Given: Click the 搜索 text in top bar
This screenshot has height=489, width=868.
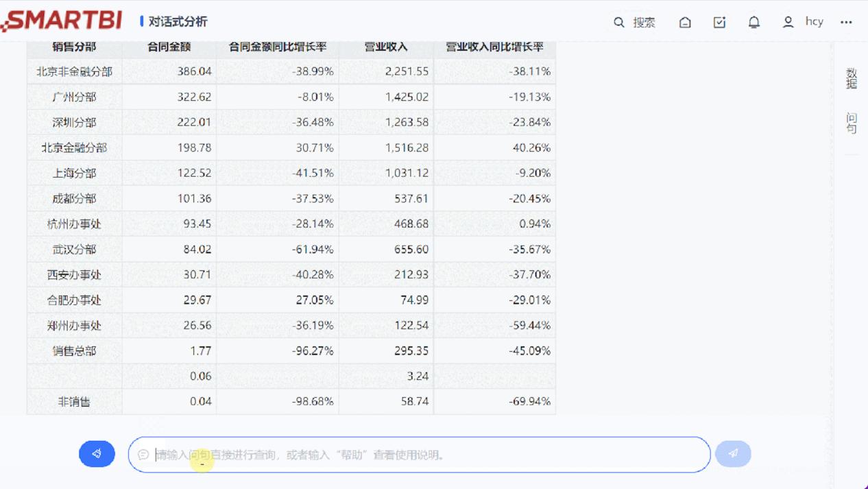Looking at the screenshot, I should pyautogui.click(x=644, y=23).
